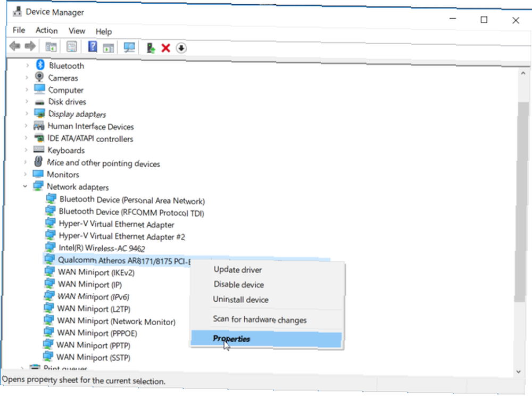Click the Keyboards category icon
The image size is (532, 396).
[39, 150]
